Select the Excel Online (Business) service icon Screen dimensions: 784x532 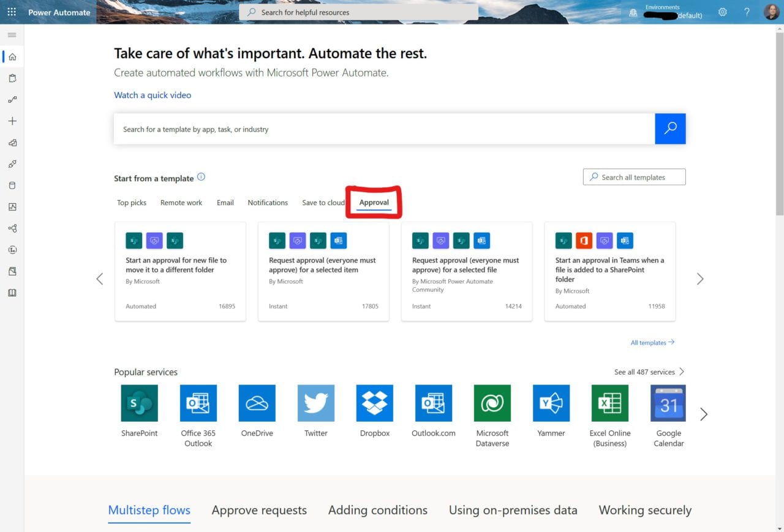point(609,403)
